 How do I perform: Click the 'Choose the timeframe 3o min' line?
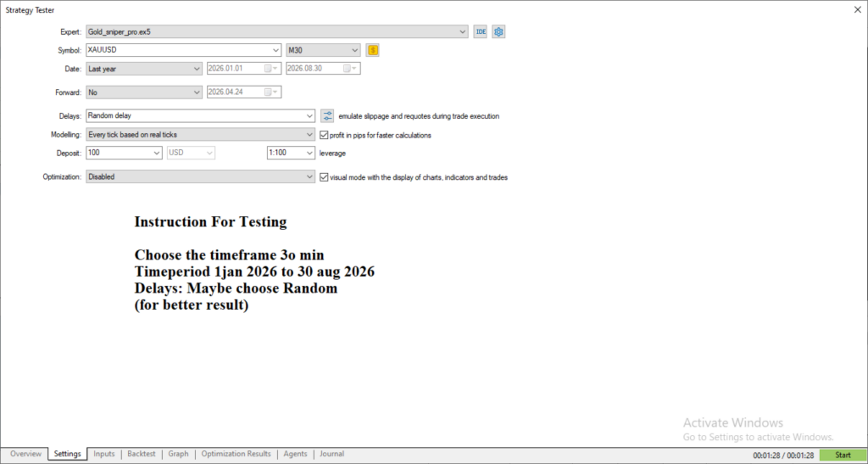[229, 255]
